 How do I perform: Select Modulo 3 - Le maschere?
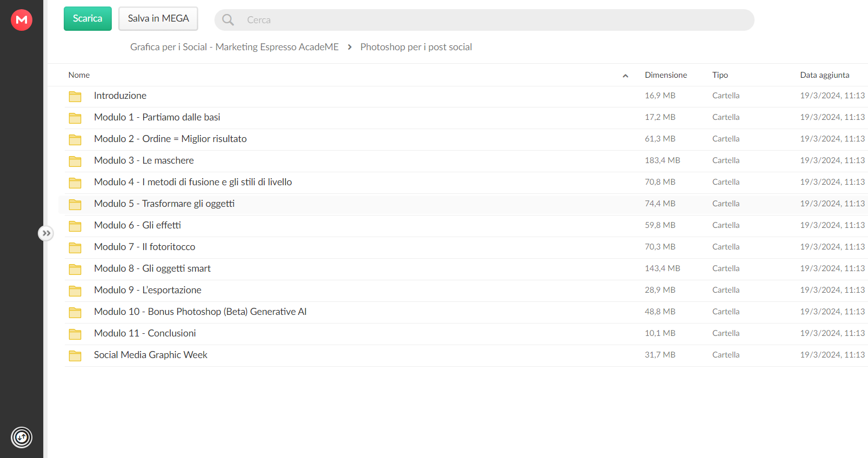pos(144,160)
